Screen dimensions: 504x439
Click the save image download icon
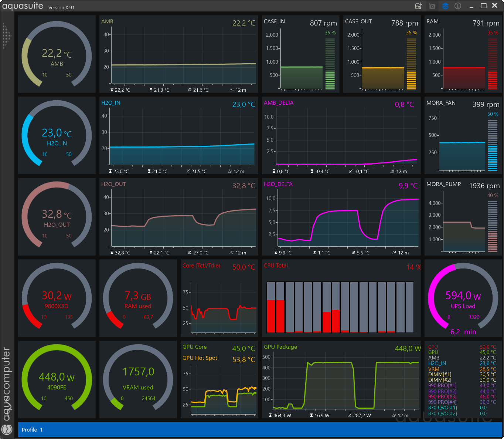tap(419, 6)
